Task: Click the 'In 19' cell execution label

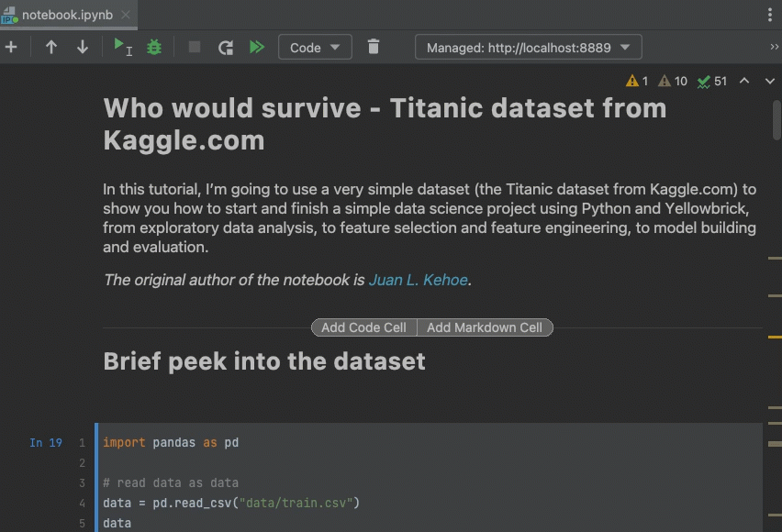Action: coord(46,443)
